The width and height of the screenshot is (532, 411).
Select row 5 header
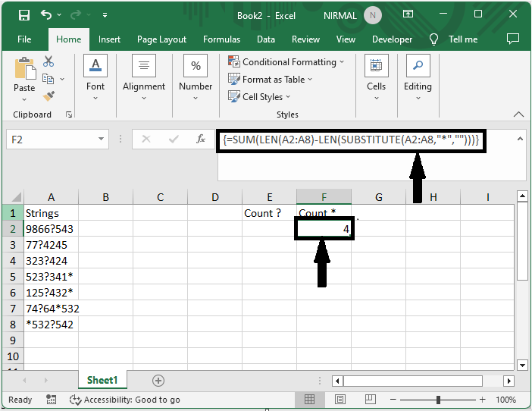coord(13,277)
